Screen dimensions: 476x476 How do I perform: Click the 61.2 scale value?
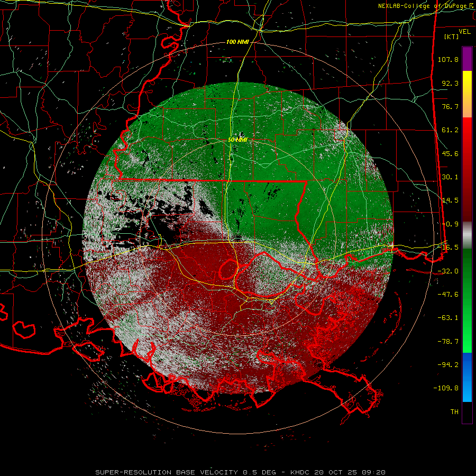(x=450, y=130)
